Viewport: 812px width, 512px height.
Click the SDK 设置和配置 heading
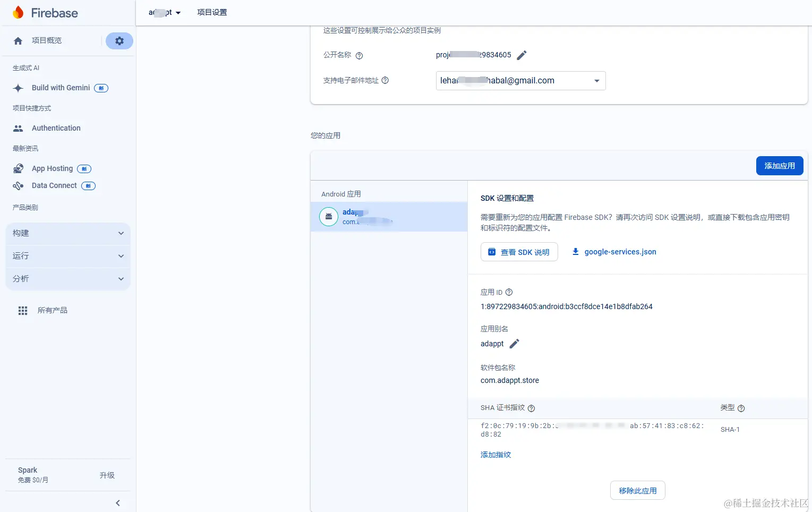[507, 199]
